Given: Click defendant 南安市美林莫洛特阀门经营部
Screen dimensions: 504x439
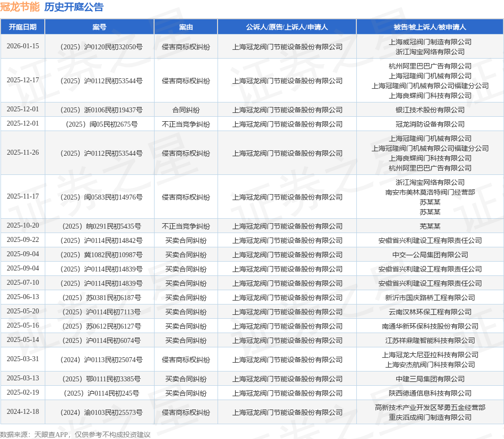Looking at the screenshot, I should click(x=430, y=193).
